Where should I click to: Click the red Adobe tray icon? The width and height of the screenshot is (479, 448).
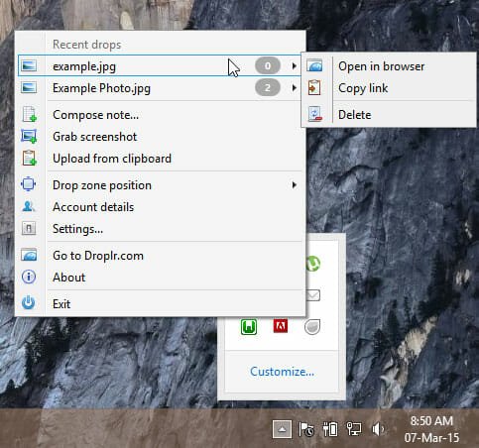coord(281,326)
